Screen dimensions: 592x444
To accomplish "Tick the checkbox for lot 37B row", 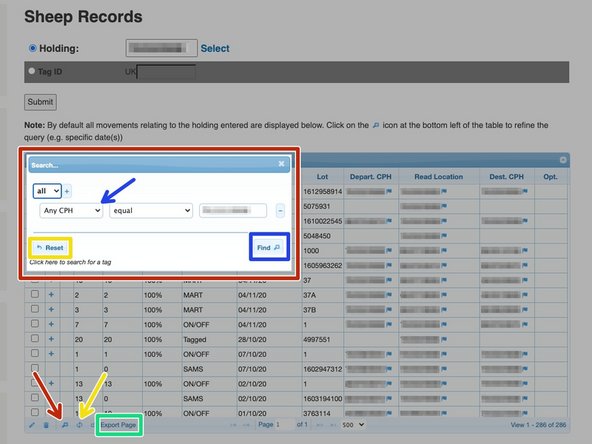I will 35,309.
